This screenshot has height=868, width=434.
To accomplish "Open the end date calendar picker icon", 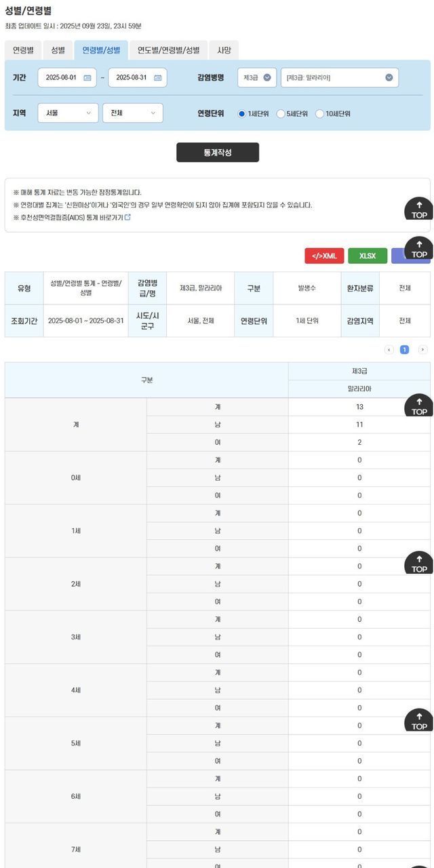I will 157,78.
